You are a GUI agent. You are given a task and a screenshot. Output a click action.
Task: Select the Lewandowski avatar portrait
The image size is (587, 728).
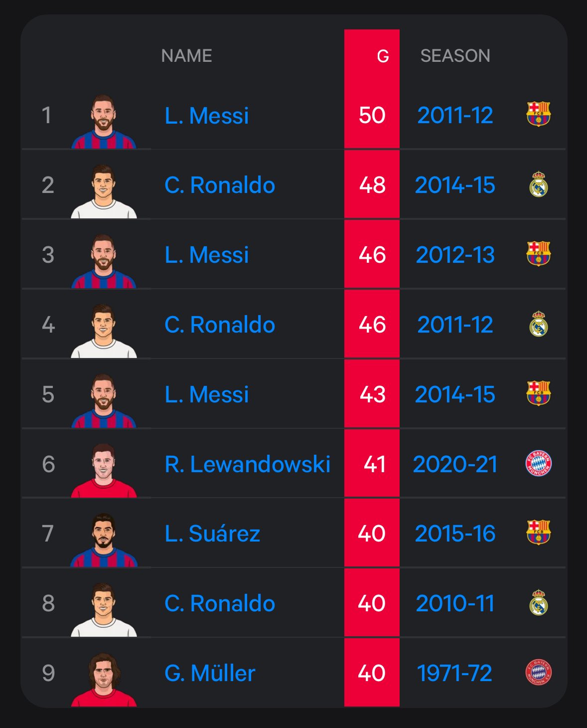pyautogui.click(x=104, y=470)
